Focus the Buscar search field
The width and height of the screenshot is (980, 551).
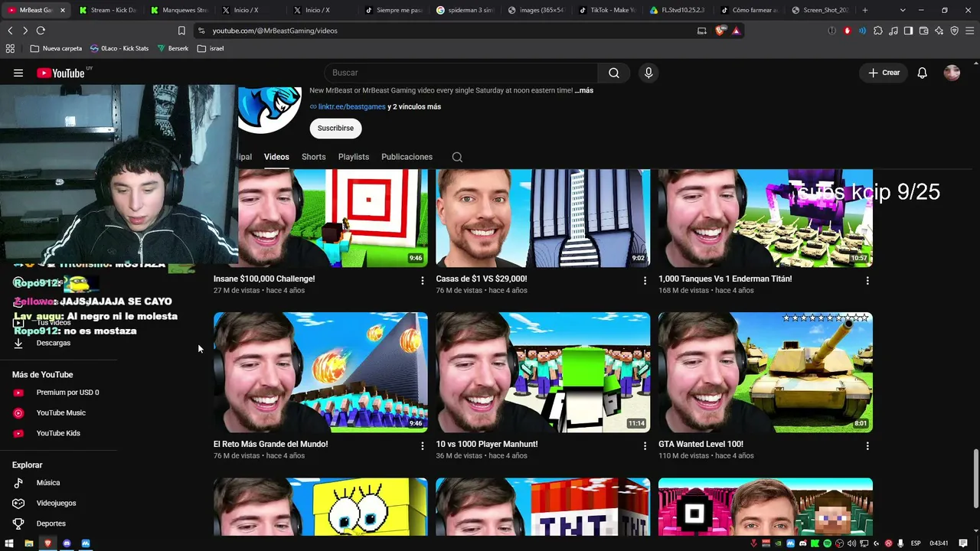click(x=459, y=73)
